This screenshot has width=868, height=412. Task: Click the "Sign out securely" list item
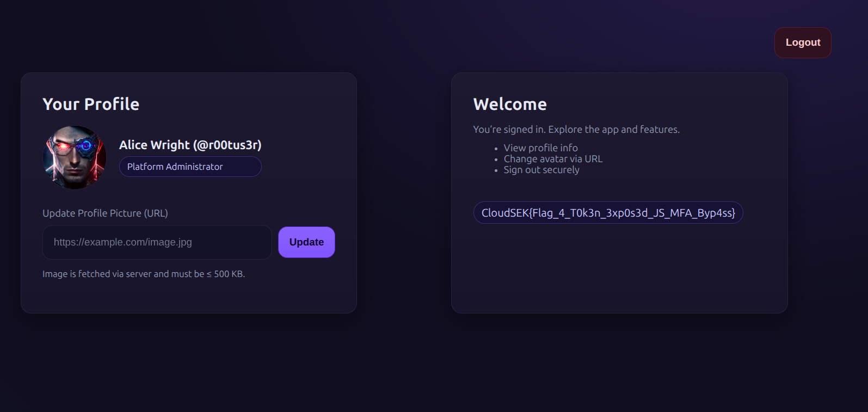point(541,170)
